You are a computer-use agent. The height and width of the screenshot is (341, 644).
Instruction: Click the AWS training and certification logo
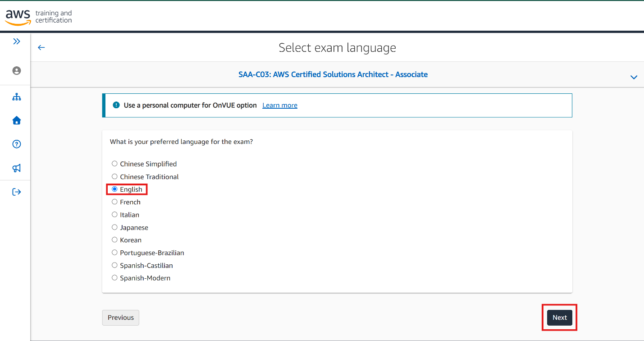tap(38, 17)
